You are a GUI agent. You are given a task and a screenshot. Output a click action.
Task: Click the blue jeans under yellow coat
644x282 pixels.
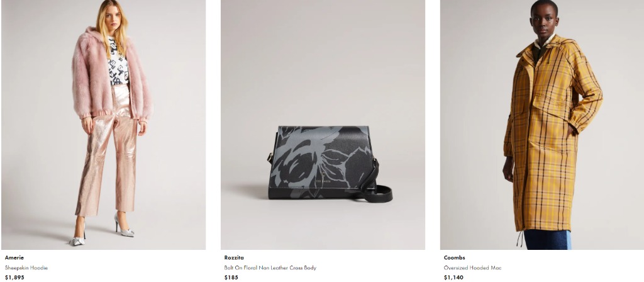[548, 239]
